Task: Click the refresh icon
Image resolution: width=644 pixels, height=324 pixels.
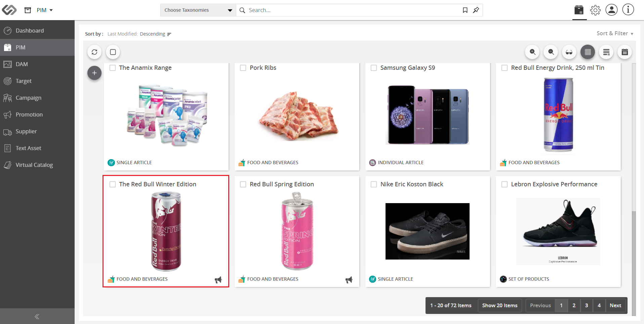Action: click(x=94, y=52)
